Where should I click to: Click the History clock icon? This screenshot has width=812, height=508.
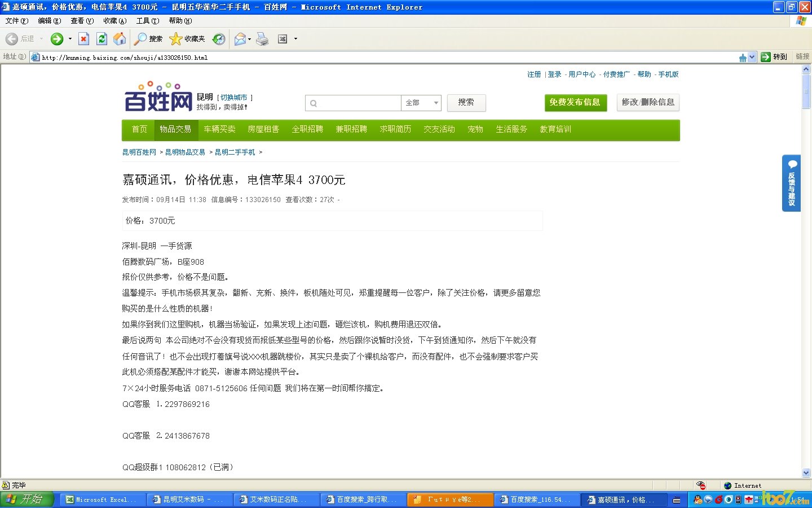(219, 38)
